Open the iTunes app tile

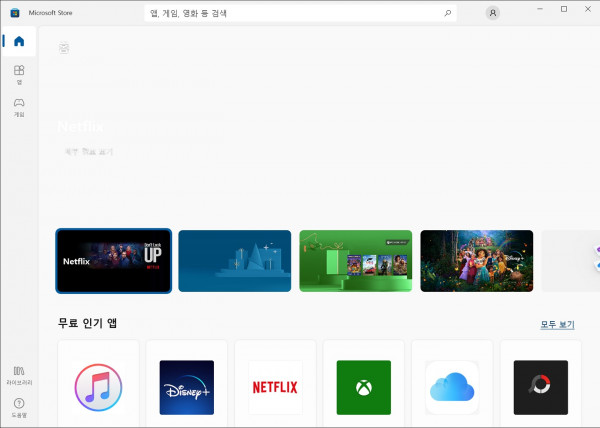pyautogui.click(x=98, y=384)
